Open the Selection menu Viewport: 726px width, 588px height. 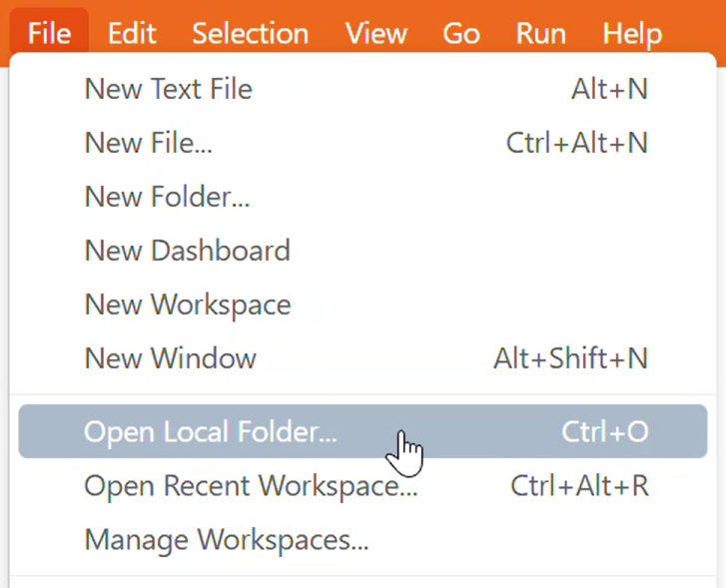click(x=250, y=34)
